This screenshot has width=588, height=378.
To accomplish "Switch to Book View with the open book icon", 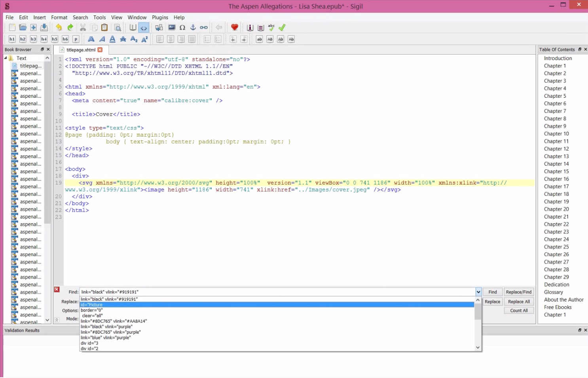I will click(133, 28).
